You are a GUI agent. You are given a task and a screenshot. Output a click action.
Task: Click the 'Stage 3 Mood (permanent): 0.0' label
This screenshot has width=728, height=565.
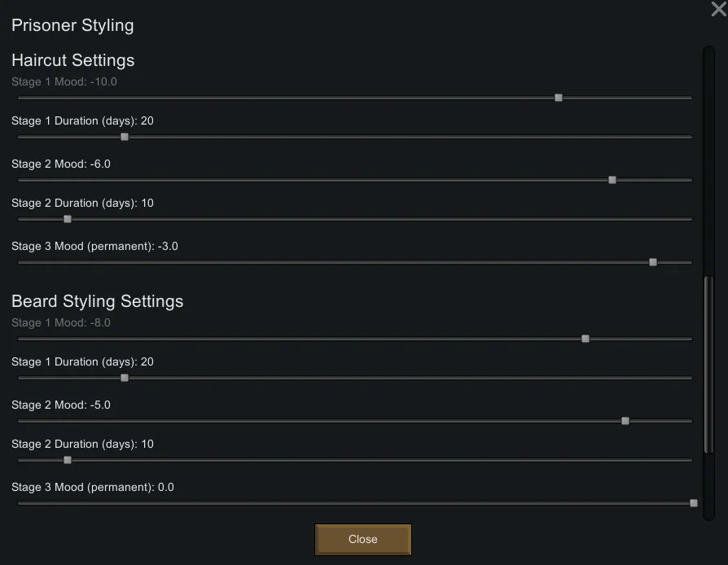(93, 488)
